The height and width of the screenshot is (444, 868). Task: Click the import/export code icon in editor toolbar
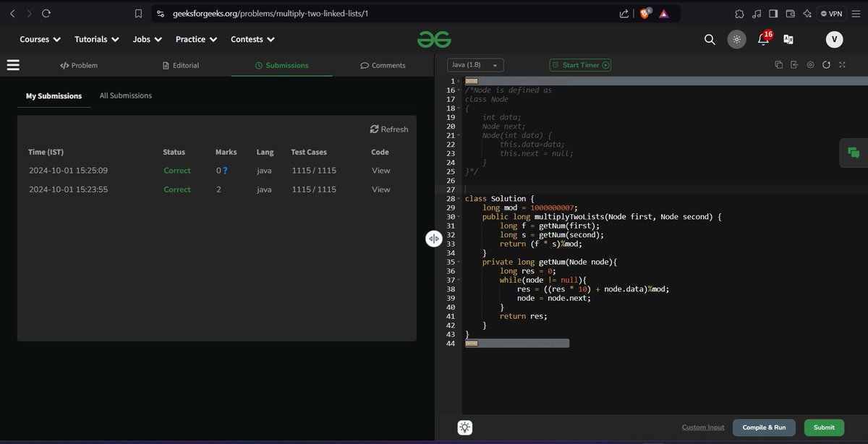pyautogui.click(x=794, y=65)
